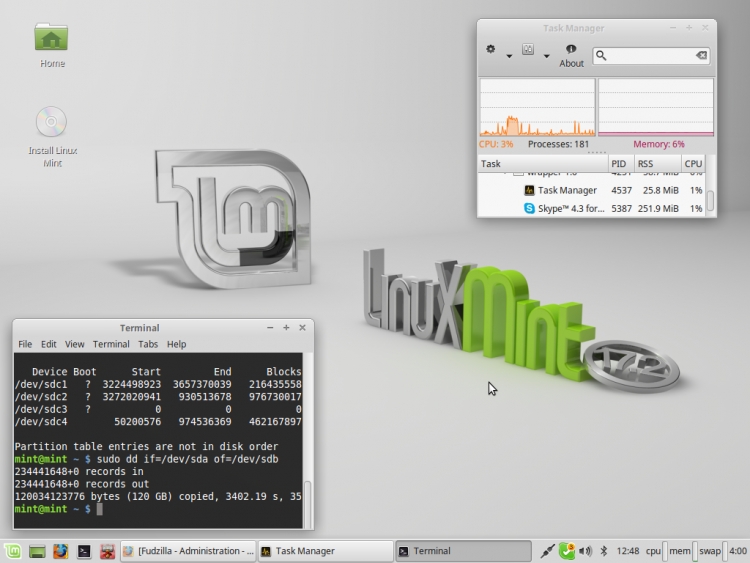Screen dimensions: 750x563
Task: Open the Linux Mint start menu
Action: point(12,551)
